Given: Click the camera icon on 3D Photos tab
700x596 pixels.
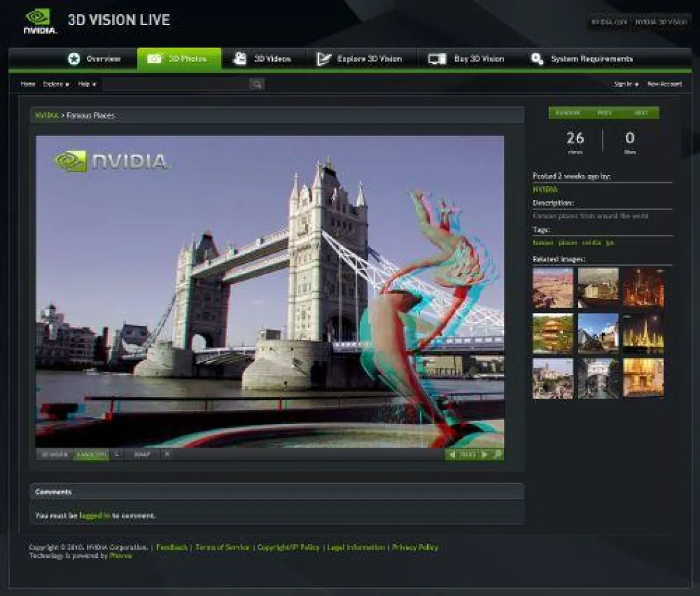Looking at the screenshot, I should (x=156, y=58).
